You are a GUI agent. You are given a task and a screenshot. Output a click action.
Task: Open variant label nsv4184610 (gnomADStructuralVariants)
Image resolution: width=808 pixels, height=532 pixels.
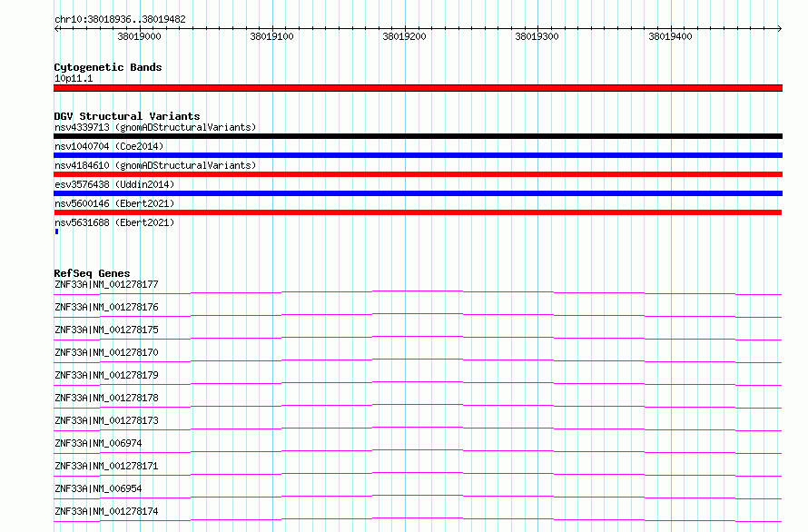(x=155, y=165)
